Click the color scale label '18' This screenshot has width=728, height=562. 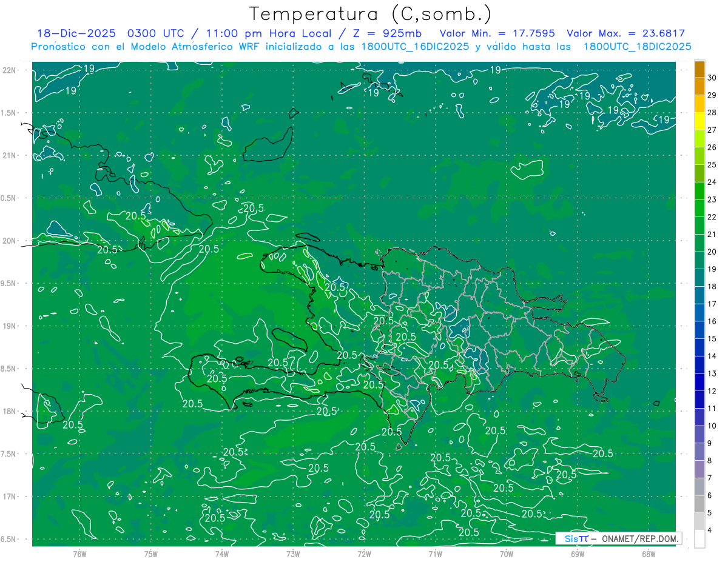tap(712, 286)
